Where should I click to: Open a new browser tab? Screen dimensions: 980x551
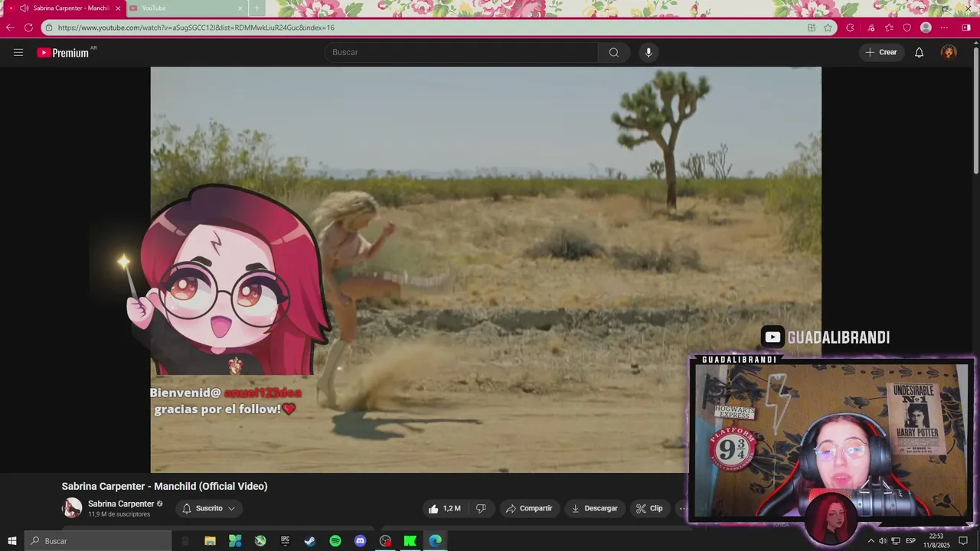(x=256, y=8)
